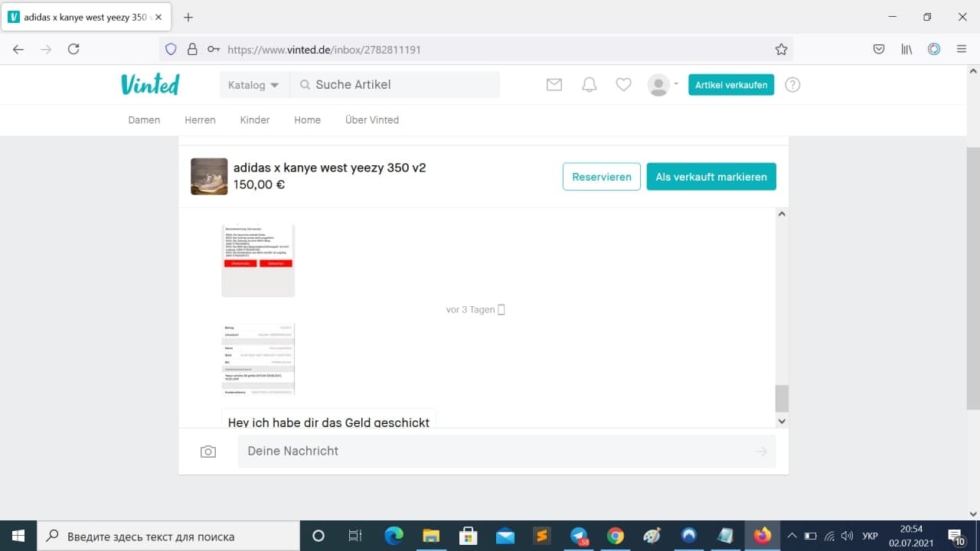Open Microsoft Edge from the taskbar
The height and width of the screenshot is (551, 980).
[394, 536]
